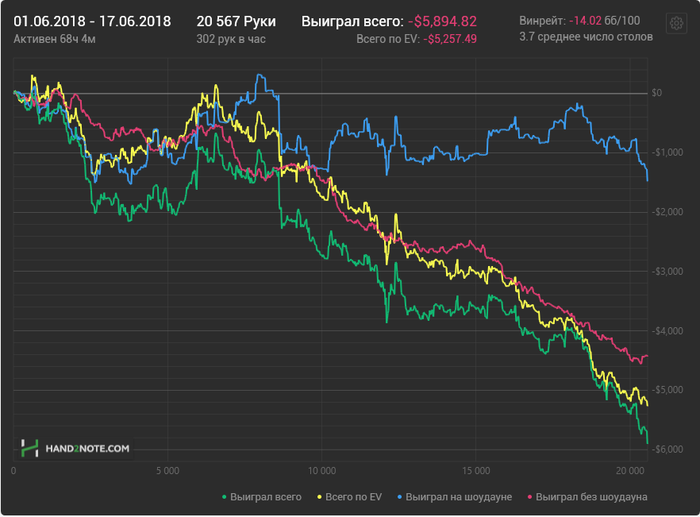Click the 5 000 x-axis label
This screenshot has width=700, height=517.
pyautogui.click(x=168, y=471)
